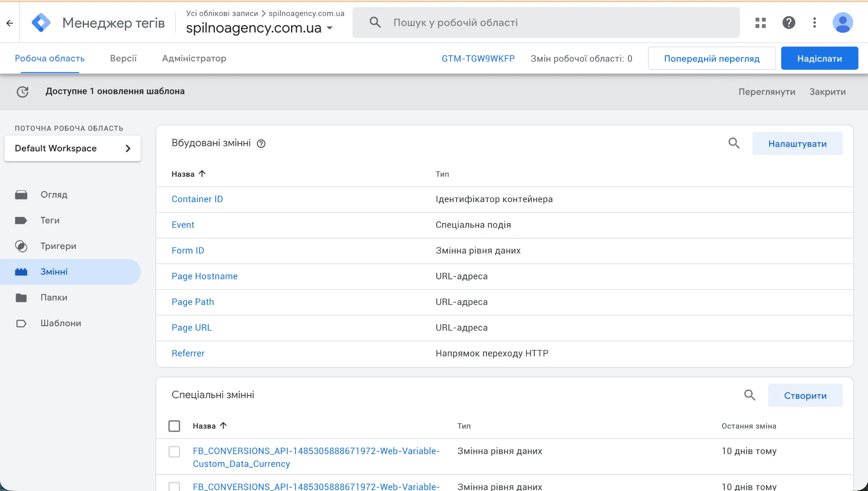Image resolution: width=868 pixels, height=491 pixels.
Task: Click Змін робочої області: 0 text
Action: tap(581, 59)
